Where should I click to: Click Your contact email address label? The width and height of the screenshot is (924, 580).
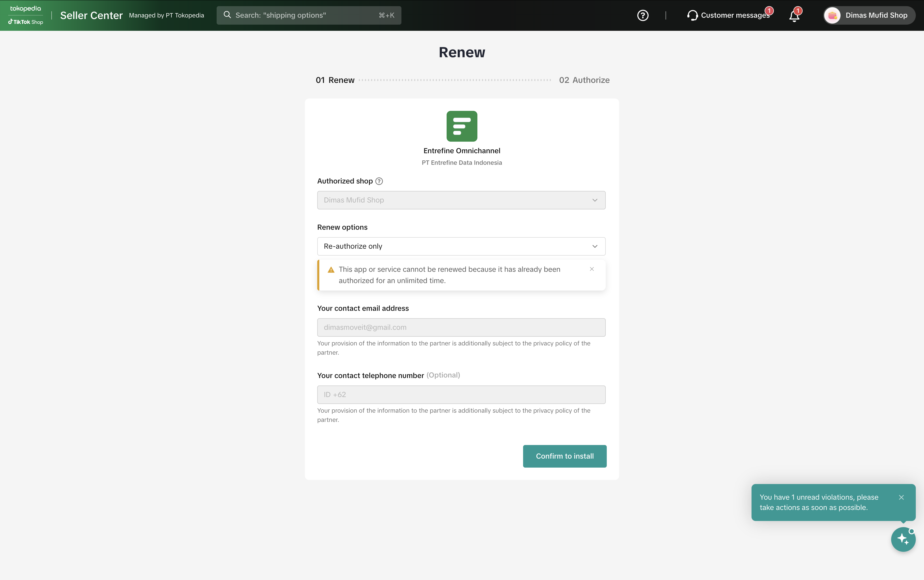click(x=363, y=308)
